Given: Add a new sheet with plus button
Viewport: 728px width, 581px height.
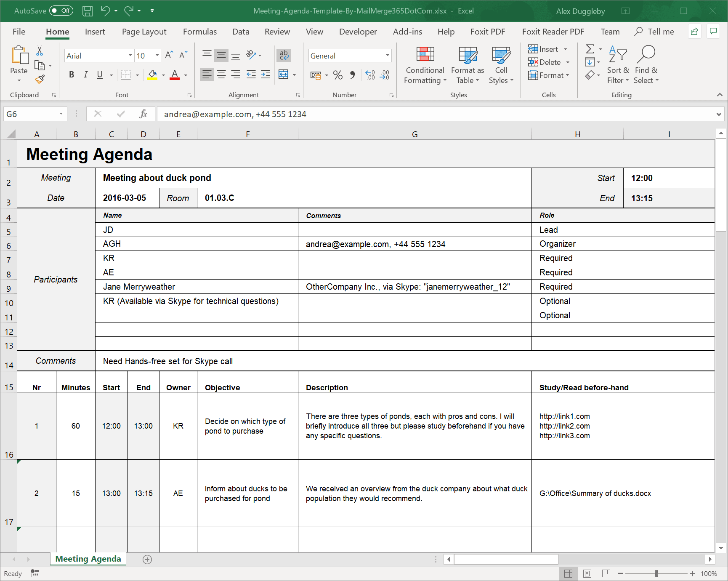Looking at the screenshot, I should pos(147,559).
